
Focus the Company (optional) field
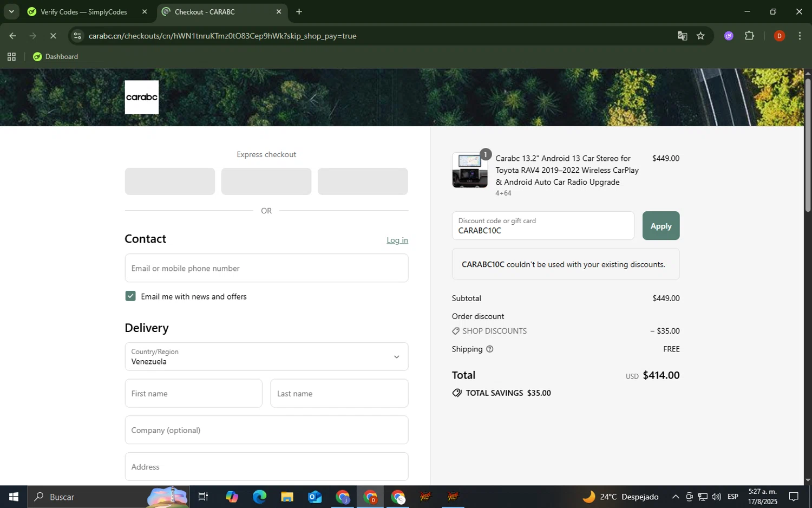[x=266, y=430]
